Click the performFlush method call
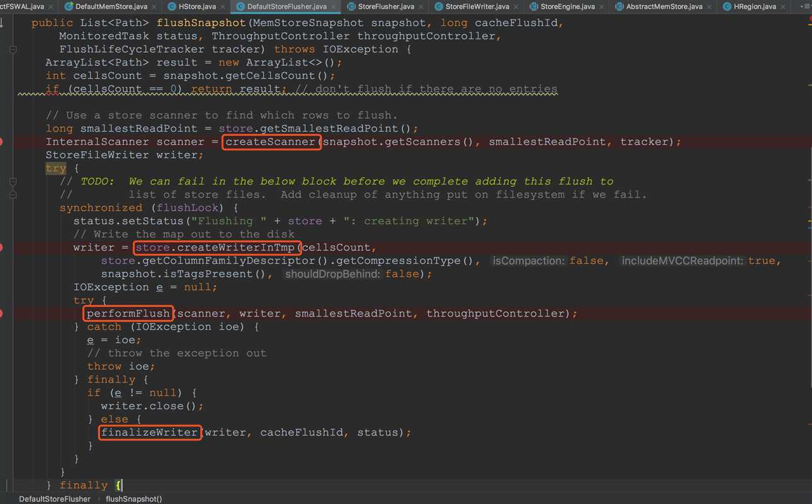 click(128, 313)
